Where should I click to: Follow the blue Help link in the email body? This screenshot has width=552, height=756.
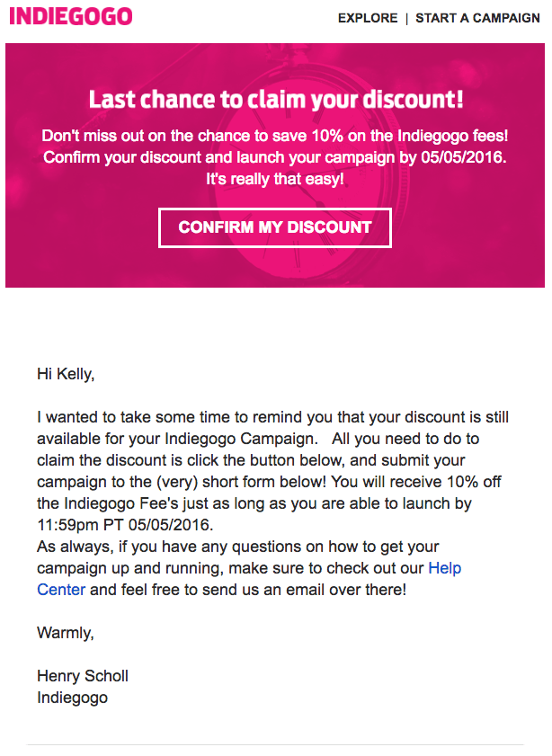(x=444, y=568)
